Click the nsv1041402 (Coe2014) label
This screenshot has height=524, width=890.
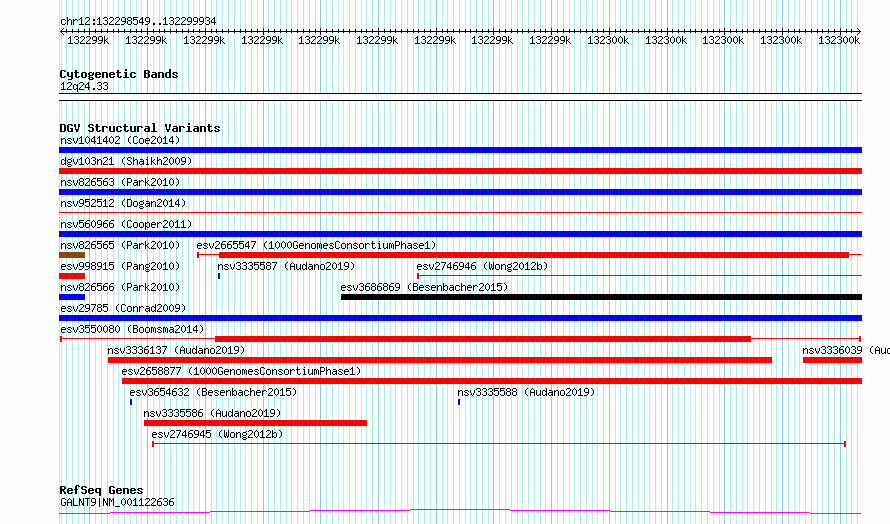coord(120,140)
